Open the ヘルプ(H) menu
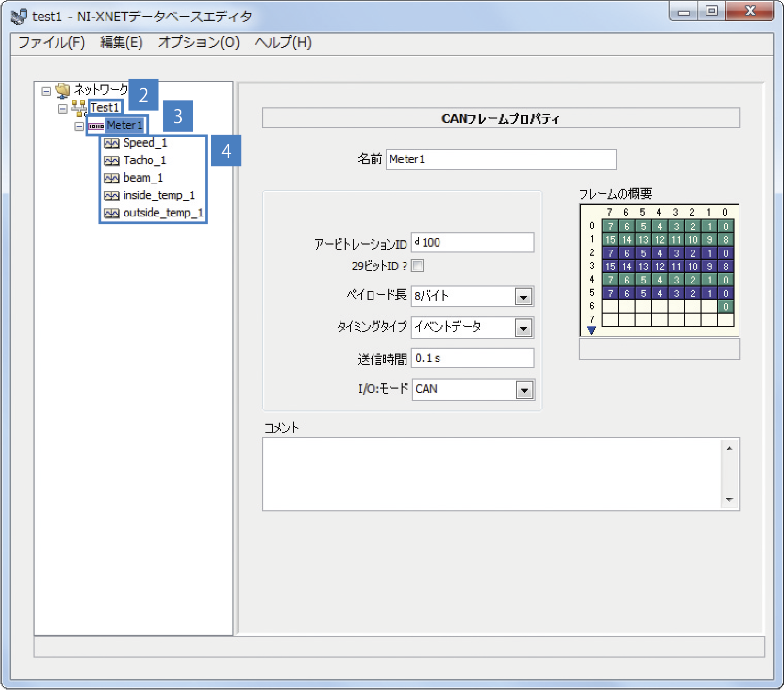Screen dimensions: 784x690 point(283,43)
